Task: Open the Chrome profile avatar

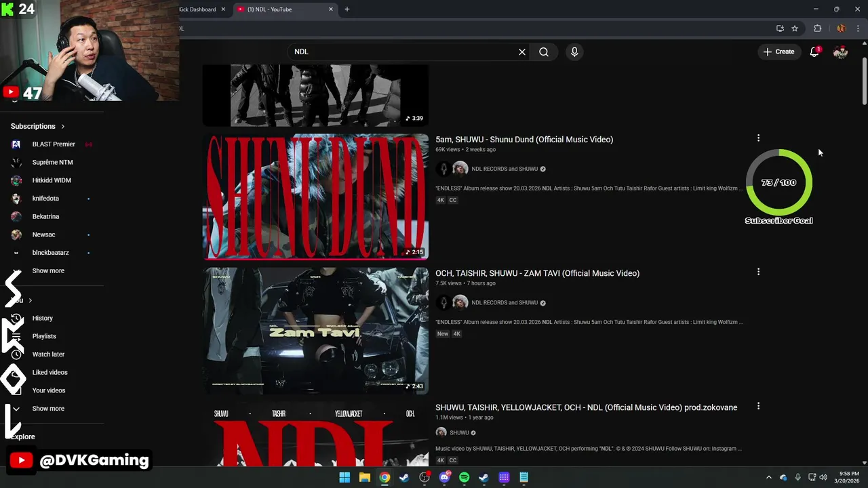Action: (x=841, y=28)
